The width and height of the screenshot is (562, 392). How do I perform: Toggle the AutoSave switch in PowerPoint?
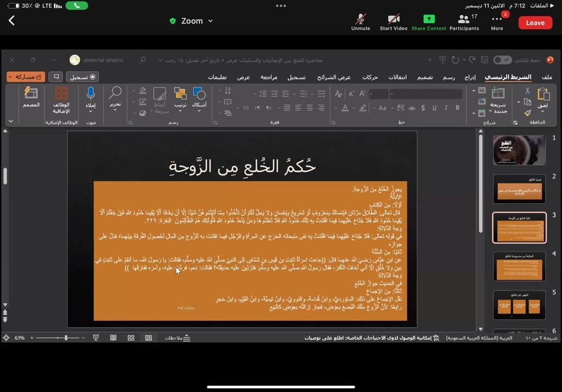pyautogui.click(x=504, y=60)
